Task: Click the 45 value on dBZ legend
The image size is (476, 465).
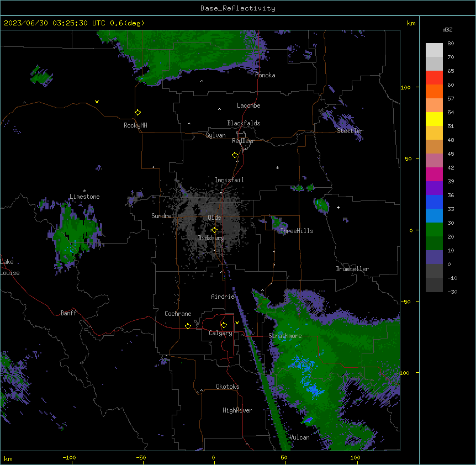Action: [x=451, y=154]
